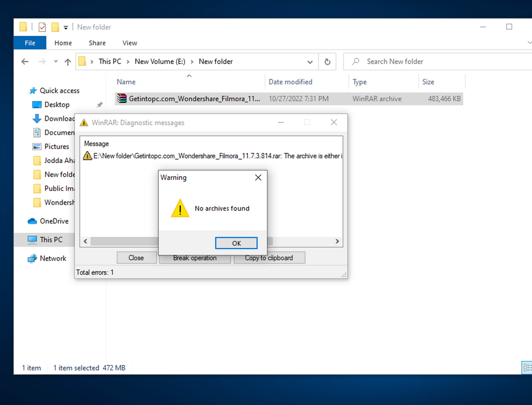Click the Refresh icon beside address bar

pyautogui.click(x=327, y=62)
